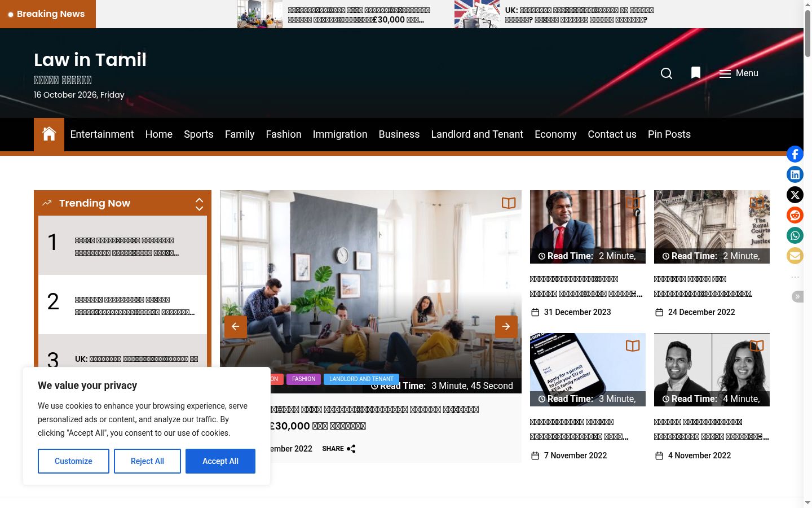
Task: Collapse the social share sidebar
Action: [797, 296]
